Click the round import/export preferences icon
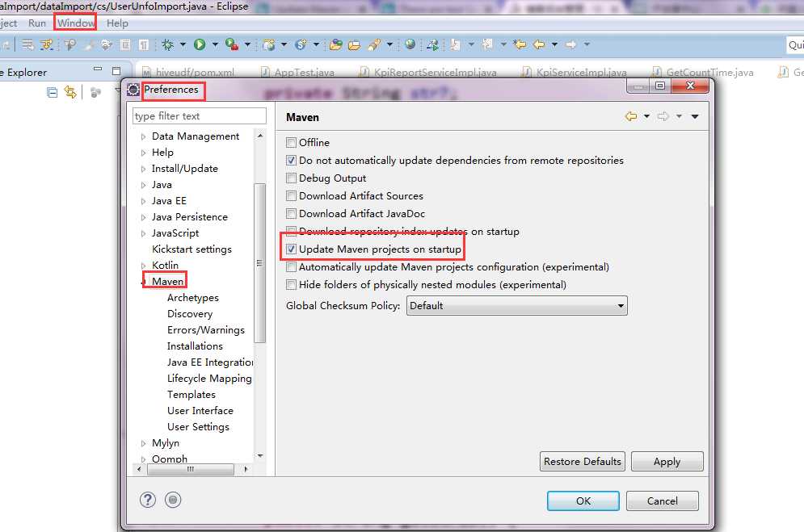Screen dimensions: 804x532 173,500
